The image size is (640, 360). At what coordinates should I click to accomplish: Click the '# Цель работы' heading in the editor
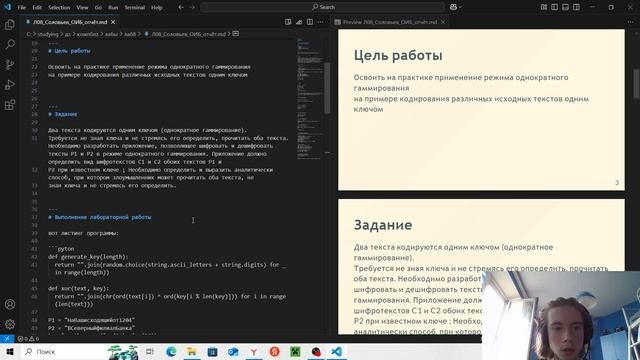[x=69, y=51]
